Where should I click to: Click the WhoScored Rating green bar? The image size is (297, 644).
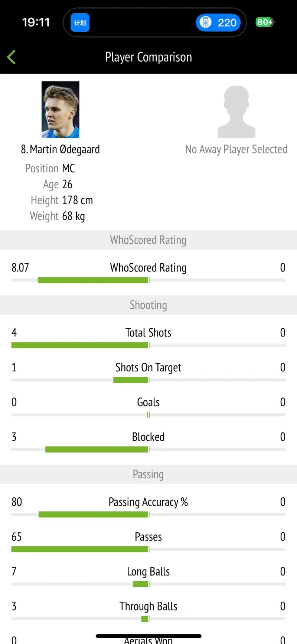tap(93, 280)
